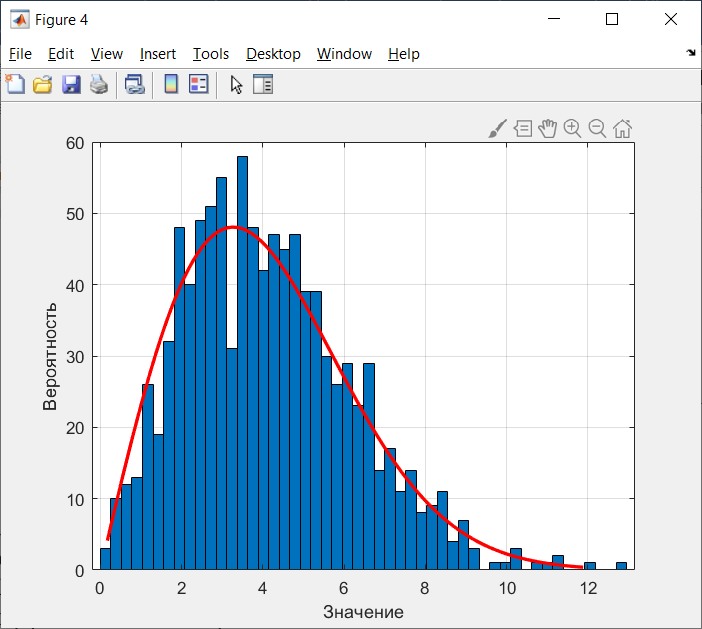702x629 pixels.
Task: Click the y-axis label Вероятность
Action: (x=50, y=356)
